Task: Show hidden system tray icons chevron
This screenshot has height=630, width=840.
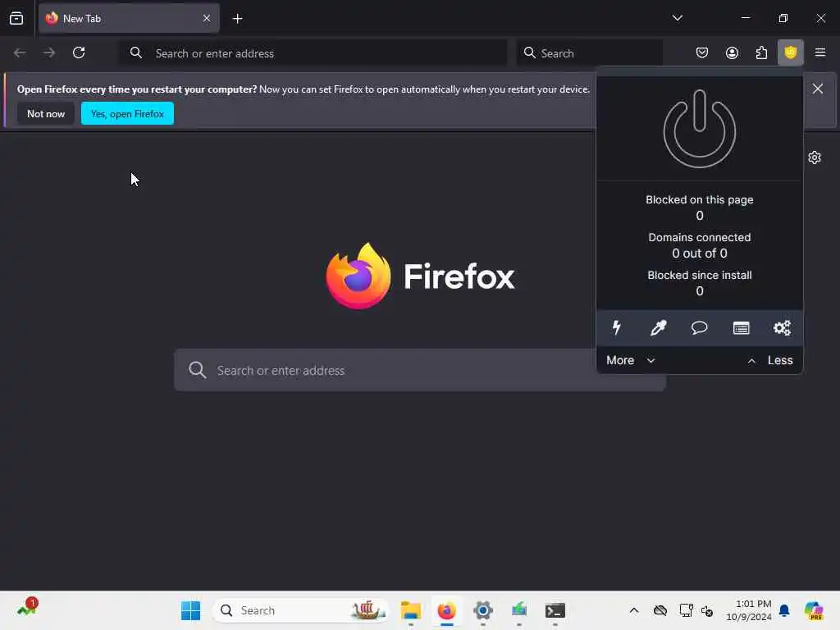Action: tap(634, 610)
